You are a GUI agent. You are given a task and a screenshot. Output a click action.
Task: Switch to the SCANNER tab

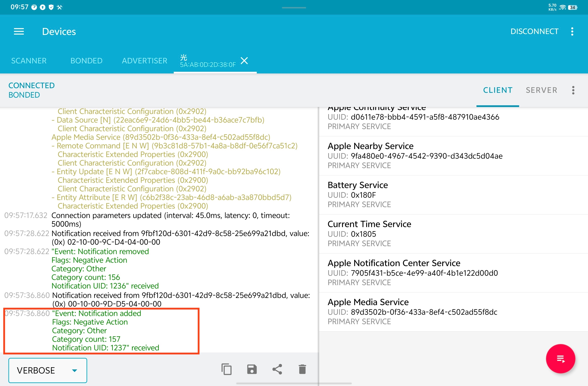coord(29,61)
